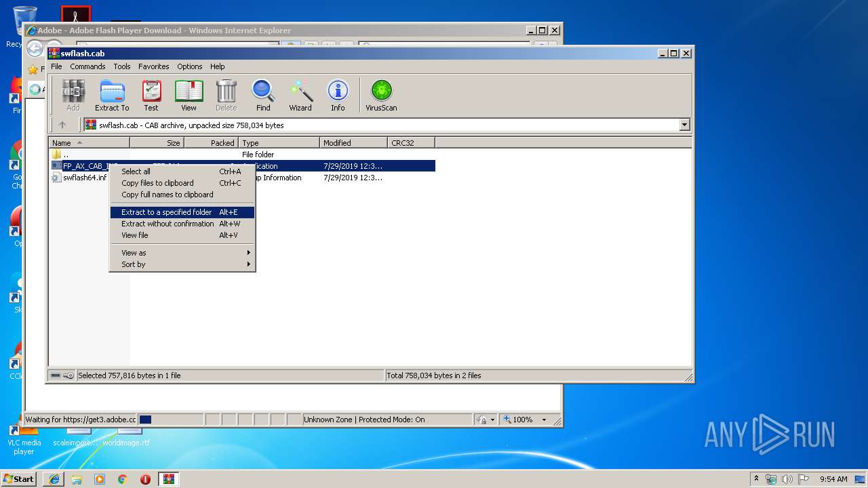Image resolution: width=868 pixels, height=488 pixels.
Task: Click the drive icon in WinRAR status bar
Action: (x=56, y=375)
